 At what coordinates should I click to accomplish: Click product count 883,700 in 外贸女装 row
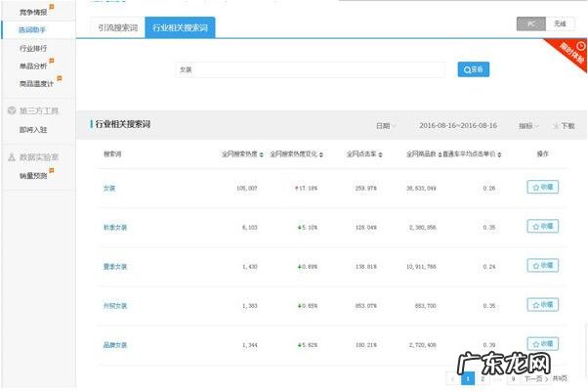(x=425, y=306)
